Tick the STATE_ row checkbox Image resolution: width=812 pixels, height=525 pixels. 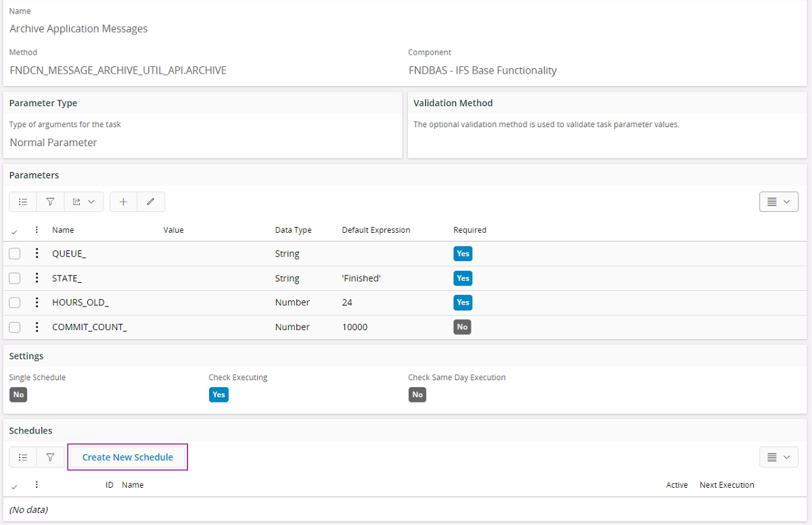(15, 278)
